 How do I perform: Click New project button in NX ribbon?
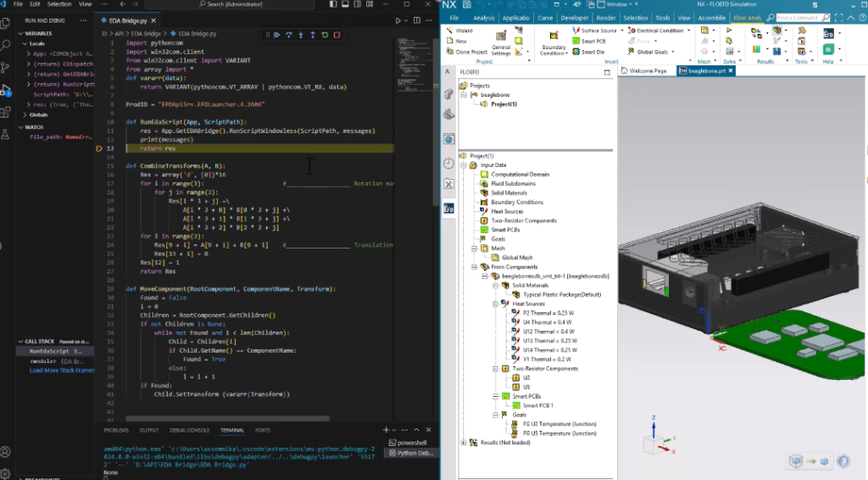pos(457,41)
